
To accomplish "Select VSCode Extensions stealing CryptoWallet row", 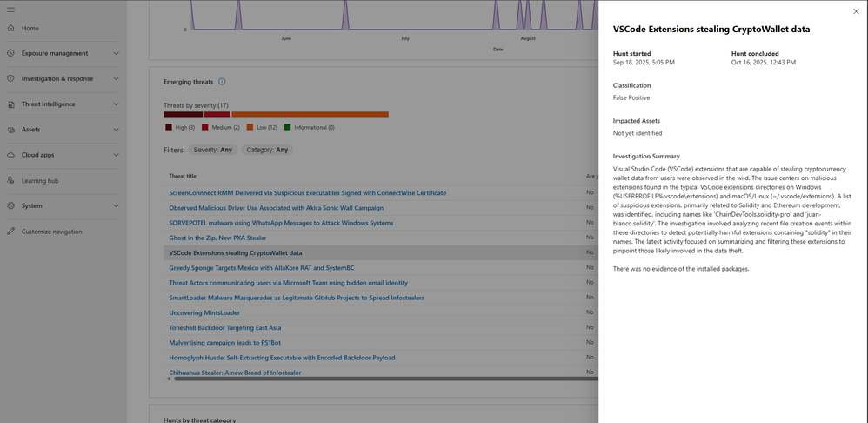I will (x=381, y=253).
